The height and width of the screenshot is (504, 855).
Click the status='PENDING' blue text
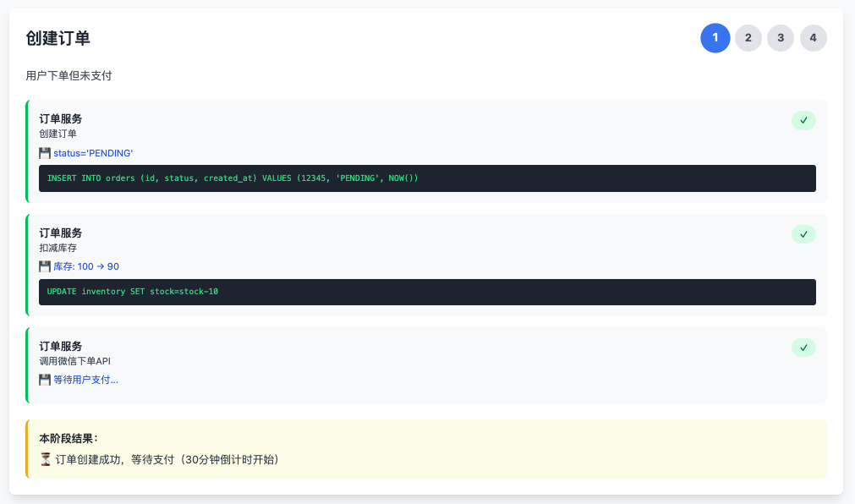pos(93,153)
